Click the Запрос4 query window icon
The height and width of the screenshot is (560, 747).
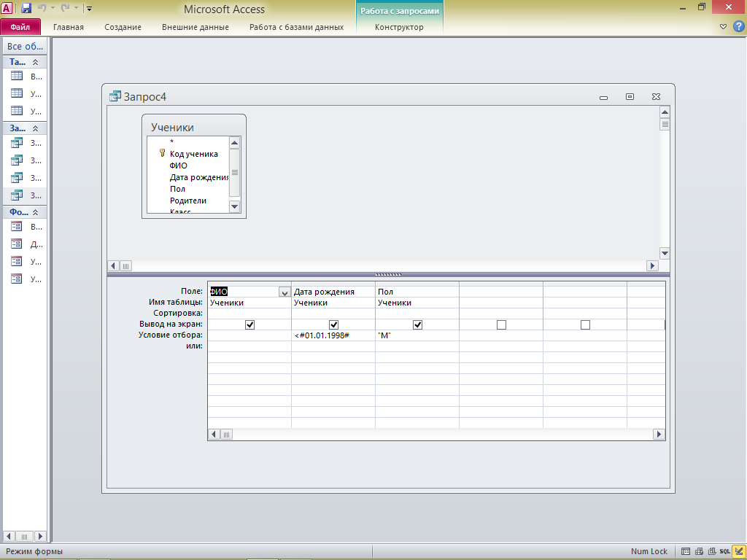115,96
